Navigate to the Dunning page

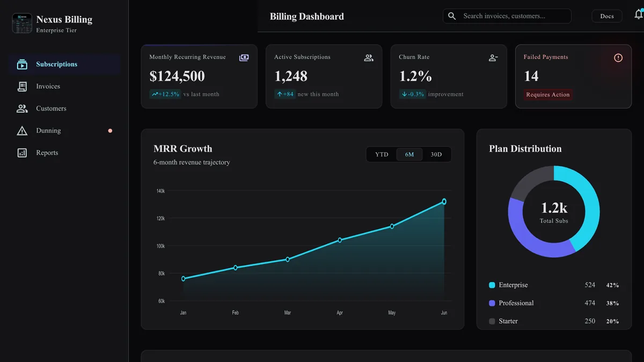tap(64, 131)
